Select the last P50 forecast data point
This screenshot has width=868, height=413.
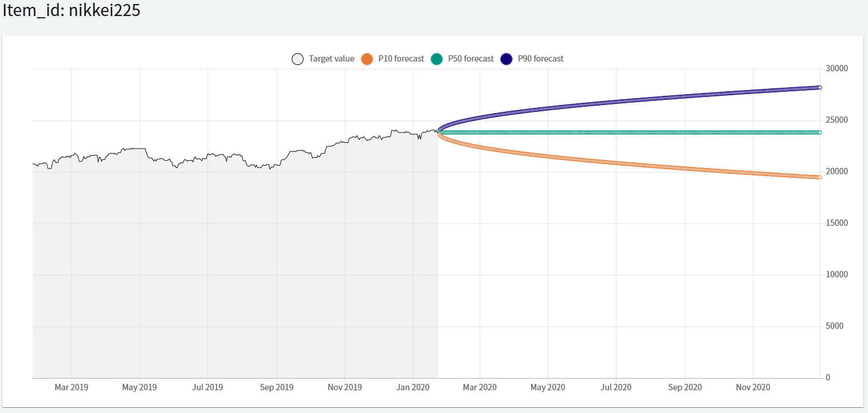pos(820,133)
